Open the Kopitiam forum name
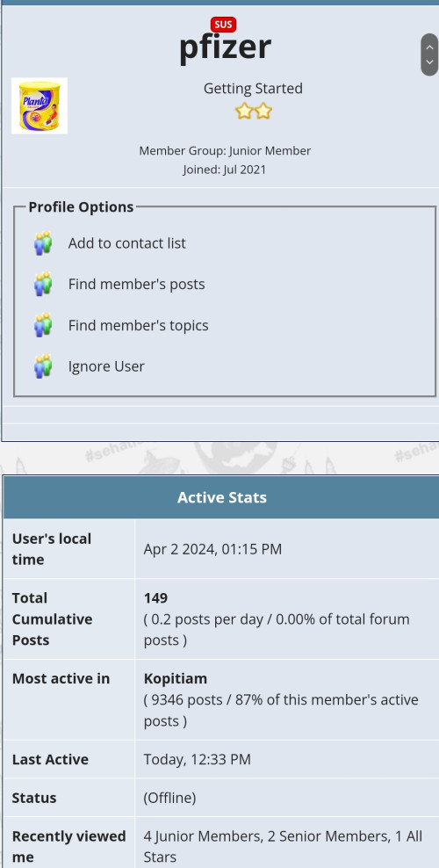 click(176, 679)
